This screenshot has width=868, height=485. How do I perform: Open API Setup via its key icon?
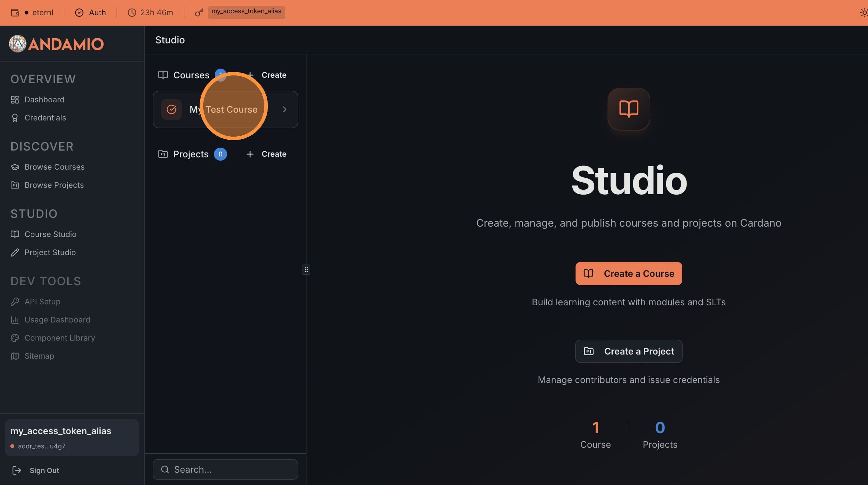pyautogui.click(x=15, y=301)
